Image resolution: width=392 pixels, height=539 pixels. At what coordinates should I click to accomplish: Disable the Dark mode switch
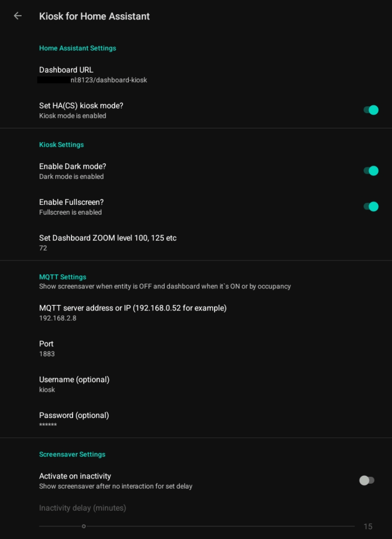(x=370, y=171)
